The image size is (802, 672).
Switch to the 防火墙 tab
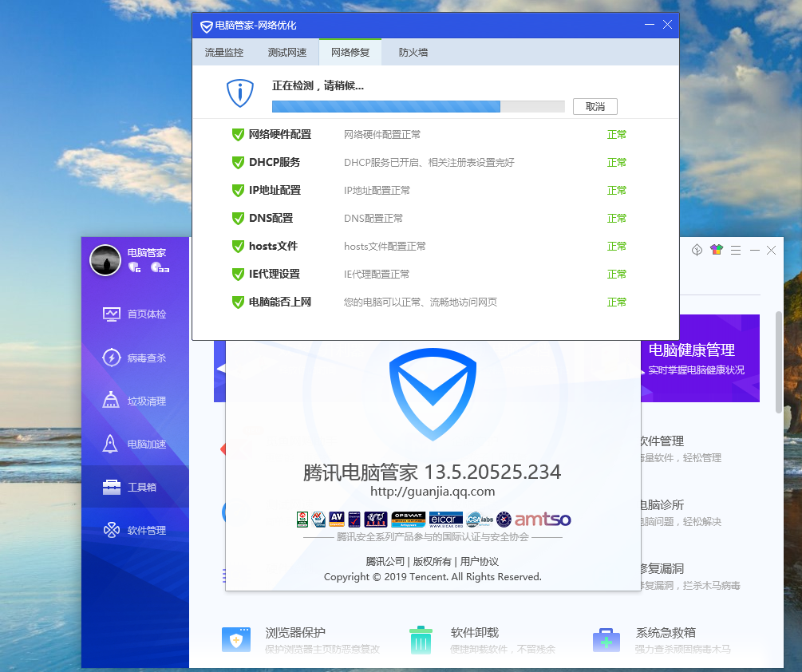pos(413,52)
